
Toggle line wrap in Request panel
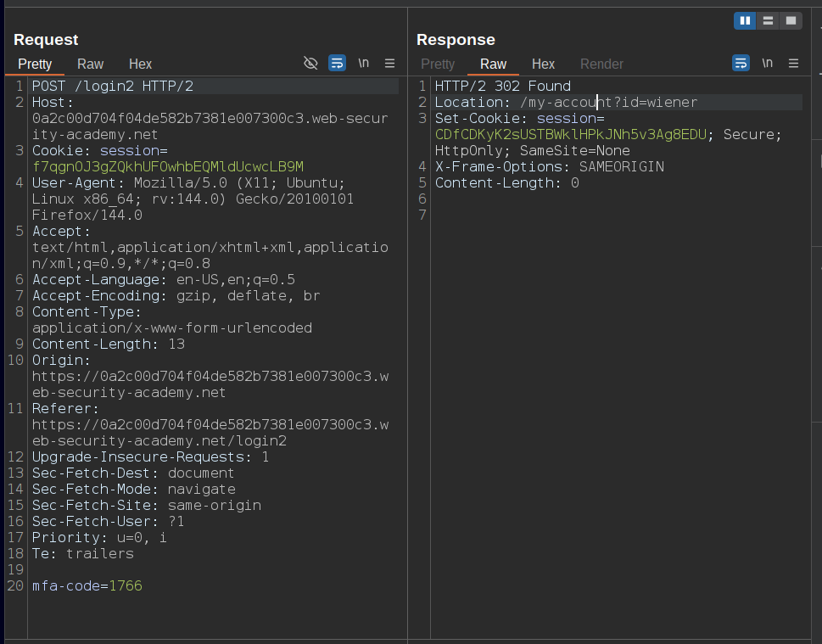pyautogui.click(x=337, y=64)
